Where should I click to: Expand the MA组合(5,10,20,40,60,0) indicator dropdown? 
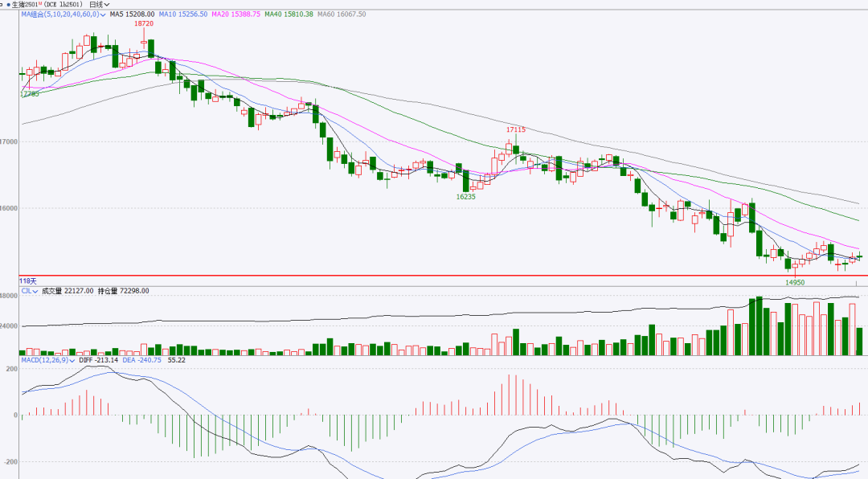[63, 14]
